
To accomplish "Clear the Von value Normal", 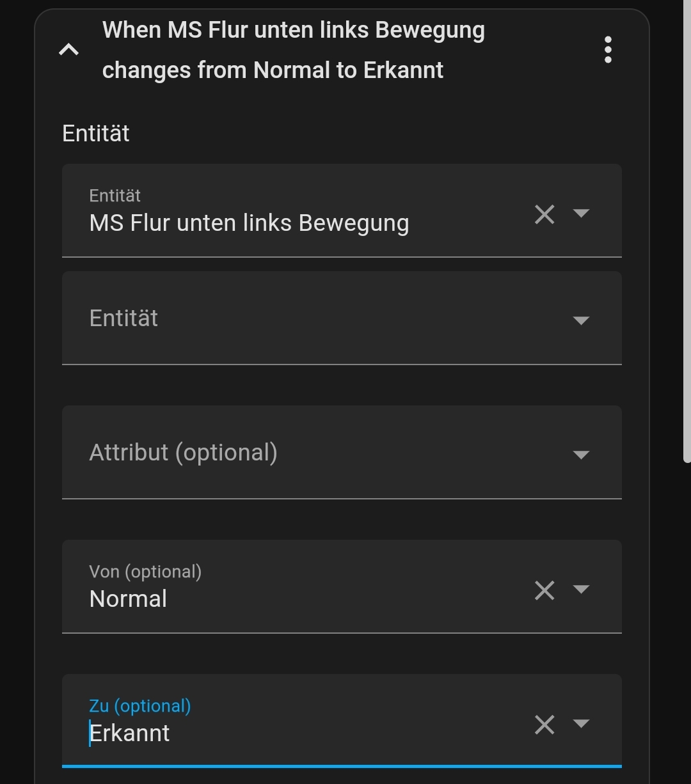I will (544, 590).
